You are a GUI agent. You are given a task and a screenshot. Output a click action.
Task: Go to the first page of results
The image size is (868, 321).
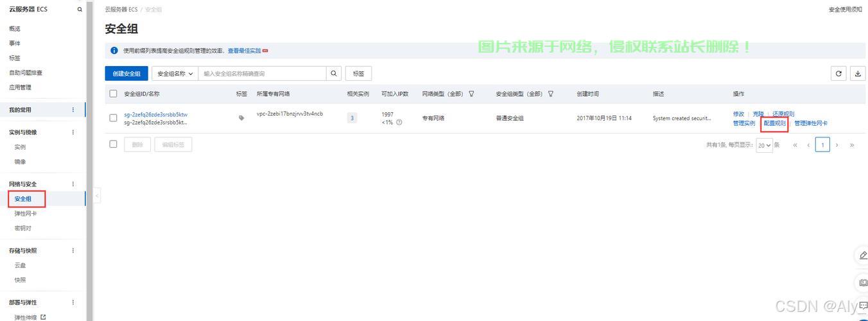[x=795, y=145]
